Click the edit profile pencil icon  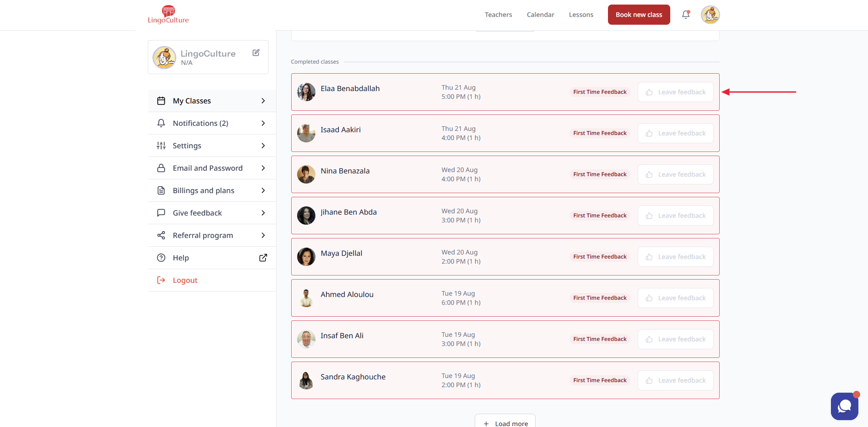256,53
